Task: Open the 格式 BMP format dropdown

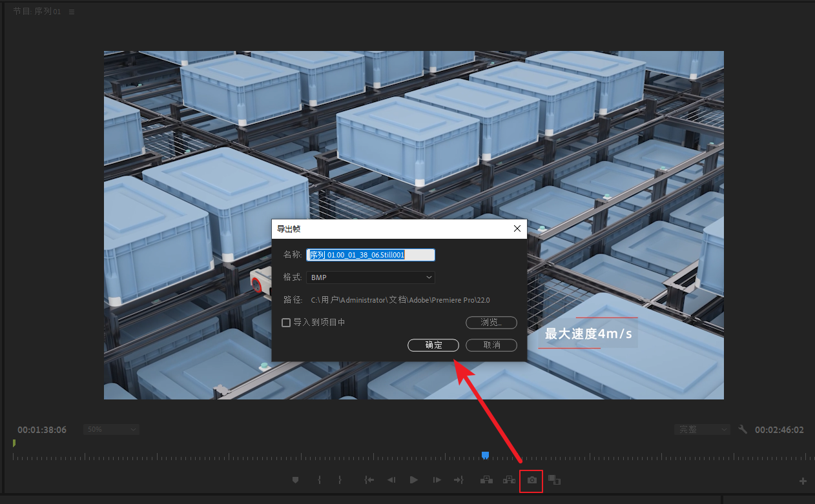Action: 371,277
